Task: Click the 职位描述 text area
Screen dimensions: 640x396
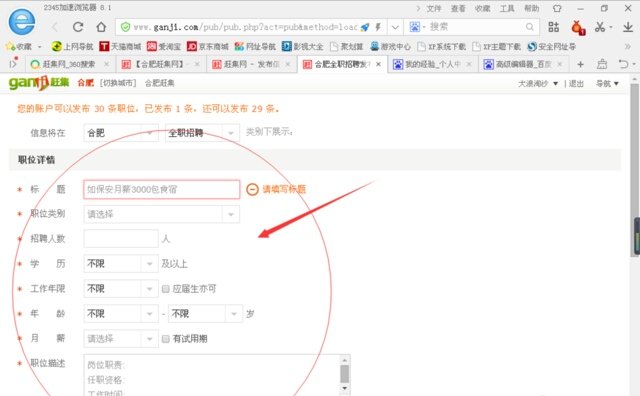Action: tap(217, 375)
